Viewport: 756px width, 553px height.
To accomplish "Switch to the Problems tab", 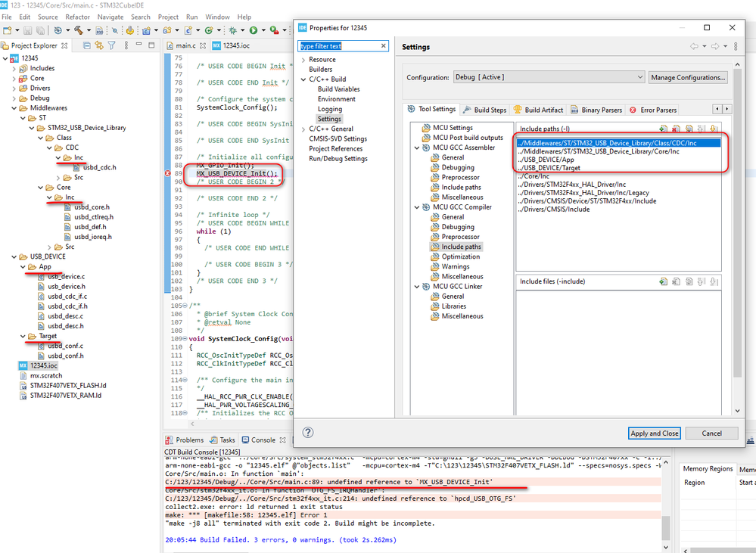I will [x=185, y=440].
